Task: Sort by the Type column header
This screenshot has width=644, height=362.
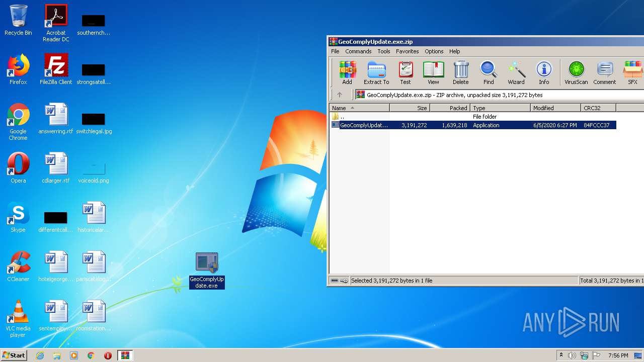Action: tap(500, 108)
